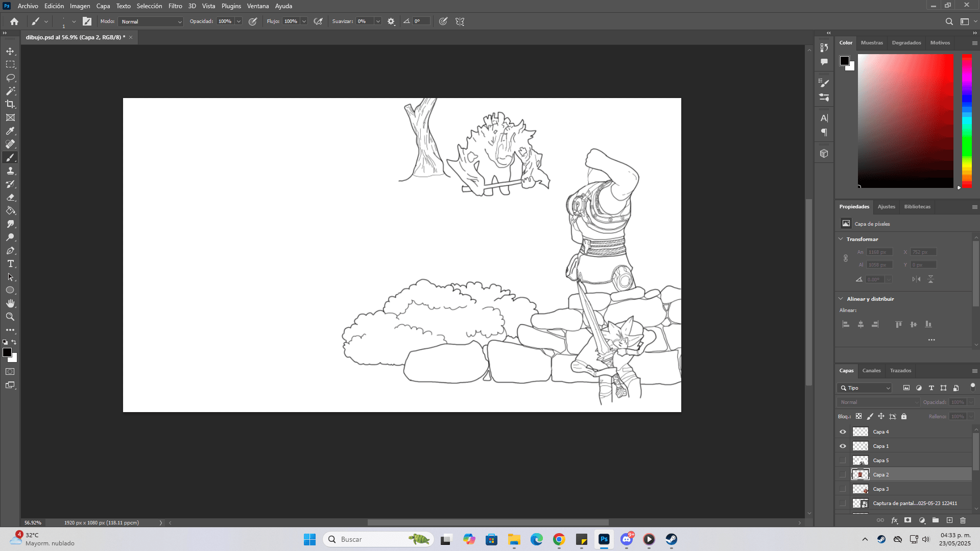Show the Capa 3 layer

tap(843, 489)
